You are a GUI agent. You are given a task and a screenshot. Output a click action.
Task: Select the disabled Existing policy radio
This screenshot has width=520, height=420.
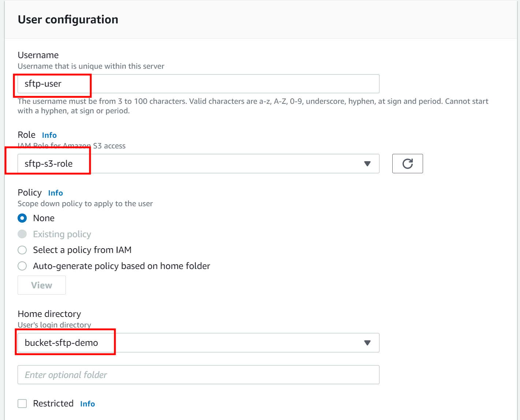tap(22, 234)
